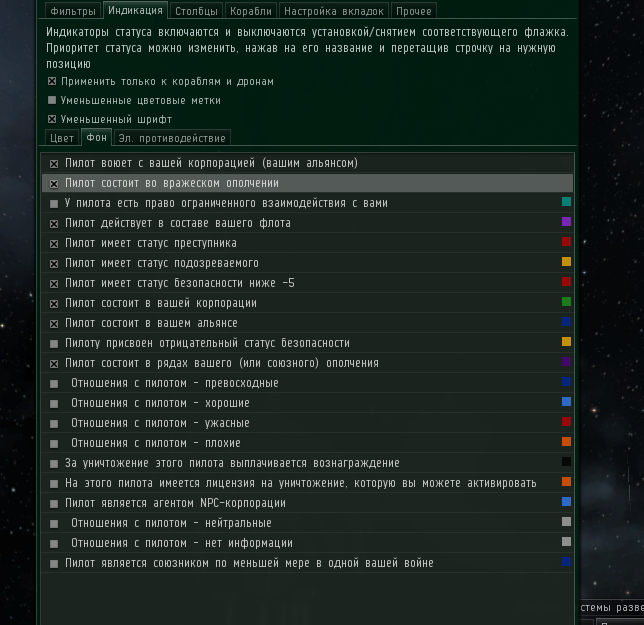The image size is (644, 625).
Task: Open the Фильтры tab
Action: (x=73, y=11)
